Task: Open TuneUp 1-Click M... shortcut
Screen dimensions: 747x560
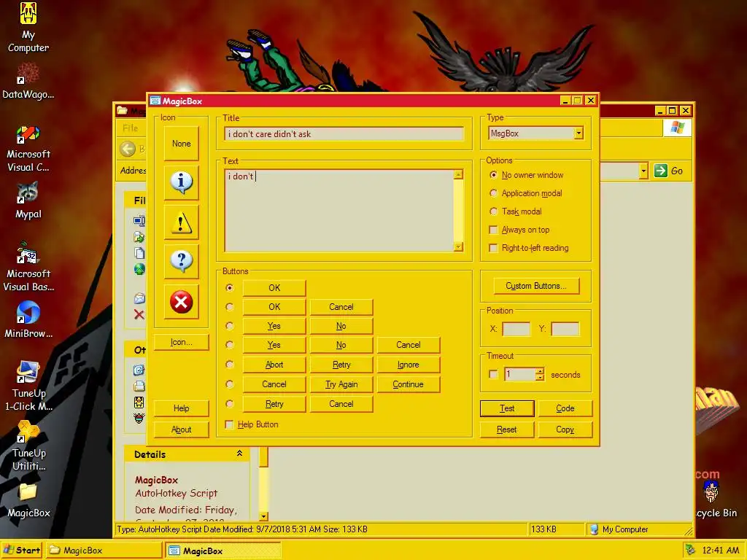Action: tap(28, 386)
